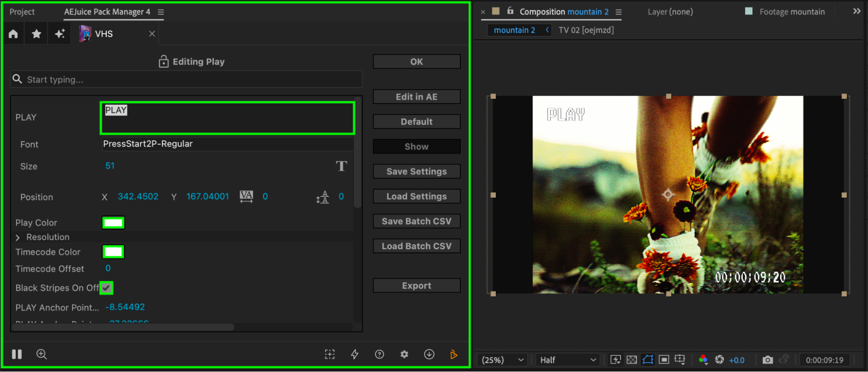Click the orange AEJuice logo icon
This screenshot has height=372, width=868.
point(454,355)
